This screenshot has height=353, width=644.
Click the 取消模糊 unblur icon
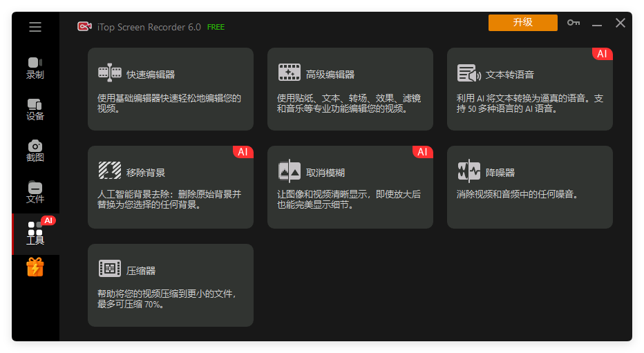click(290, 171)
